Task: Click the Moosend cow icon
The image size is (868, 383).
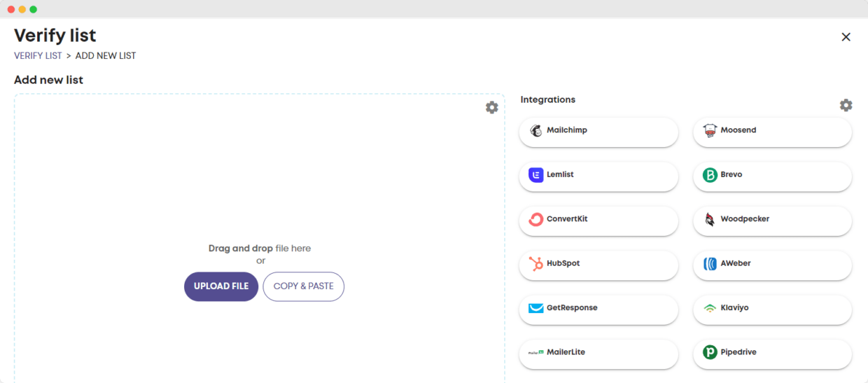Action: coord(710,131)
